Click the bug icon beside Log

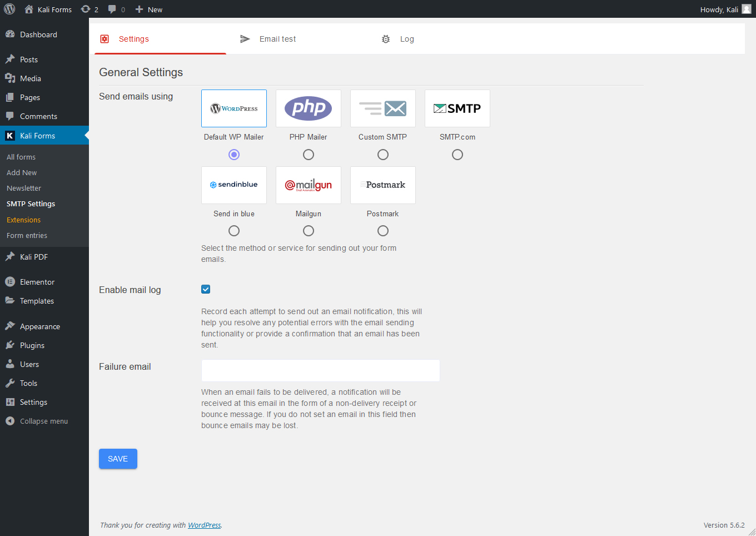pyautogui.click(x=386, y=38)
